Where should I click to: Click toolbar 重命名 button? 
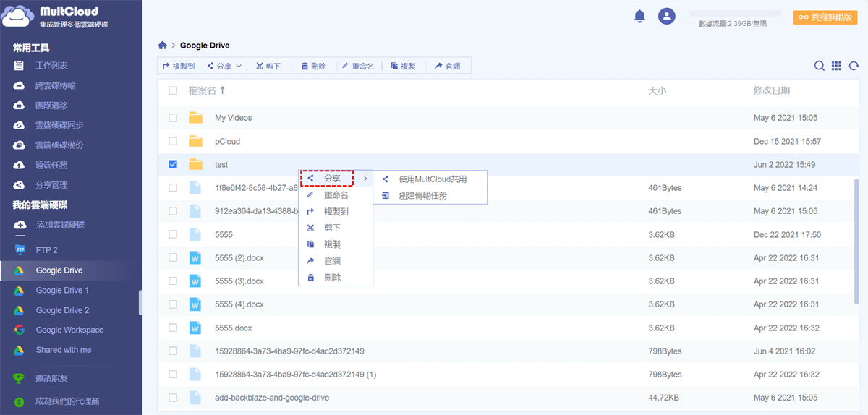tap(358, 66)
